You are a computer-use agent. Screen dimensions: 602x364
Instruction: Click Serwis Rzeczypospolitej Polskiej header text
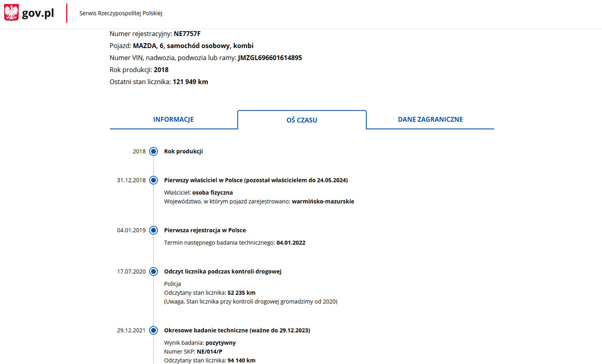120,14
